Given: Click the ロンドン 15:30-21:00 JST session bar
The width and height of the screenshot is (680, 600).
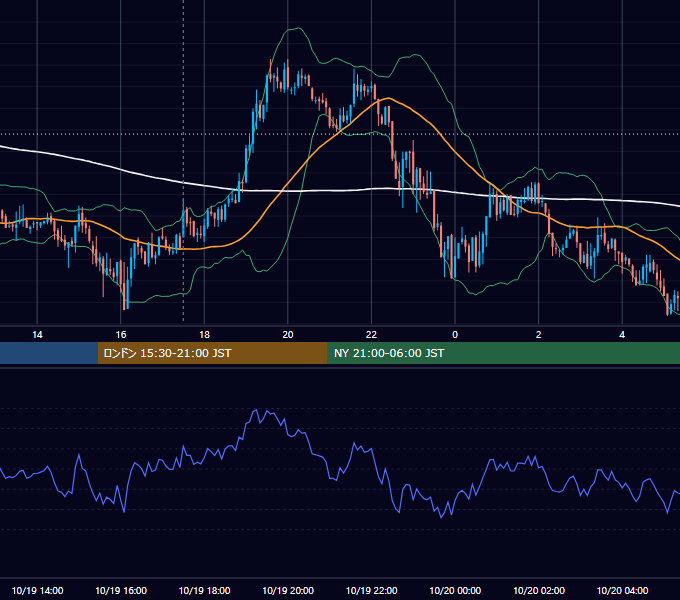Looking at the screenshot, I should coord(212,353).
